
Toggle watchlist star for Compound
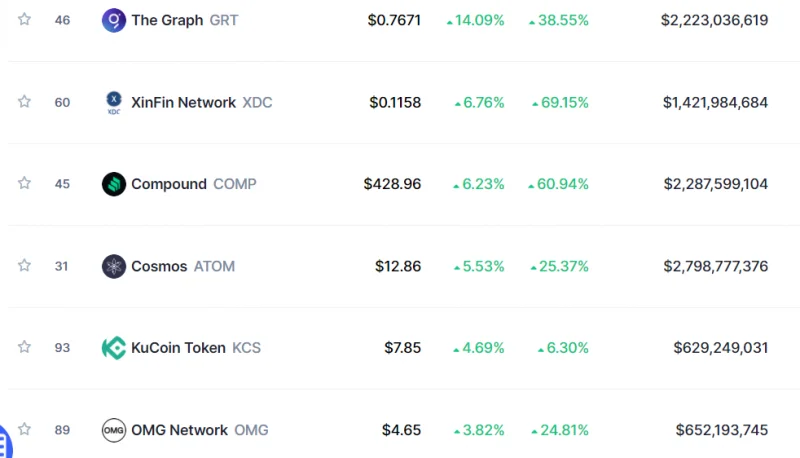coord(24,183)
